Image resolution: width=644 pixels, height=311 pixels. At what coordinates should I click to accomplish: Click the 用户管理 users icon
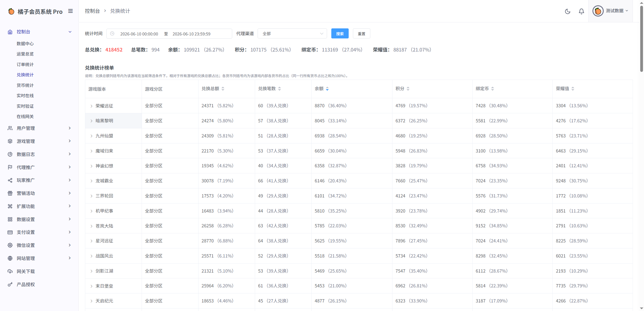10,128
